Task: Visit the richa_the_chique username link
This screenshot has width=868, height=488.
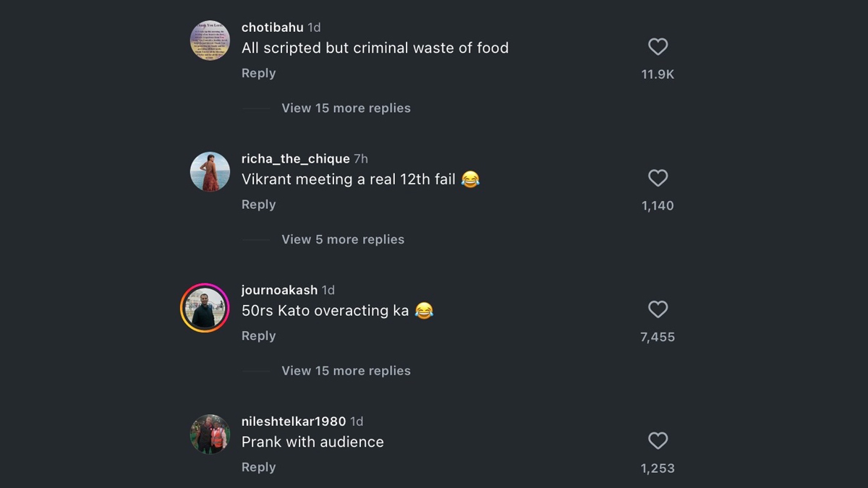Action: pyautogui.click(x=295, y=159)
